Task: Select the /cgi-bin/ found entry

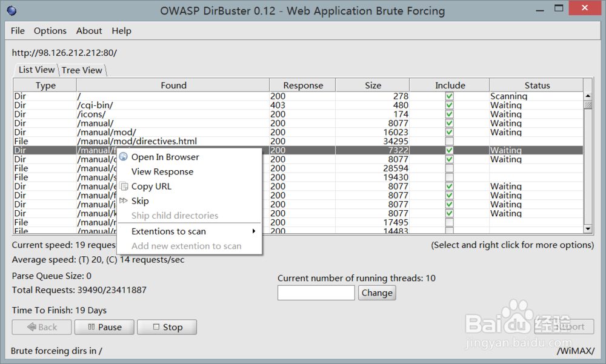Action: pyautogui.click(x=95, y=105)
